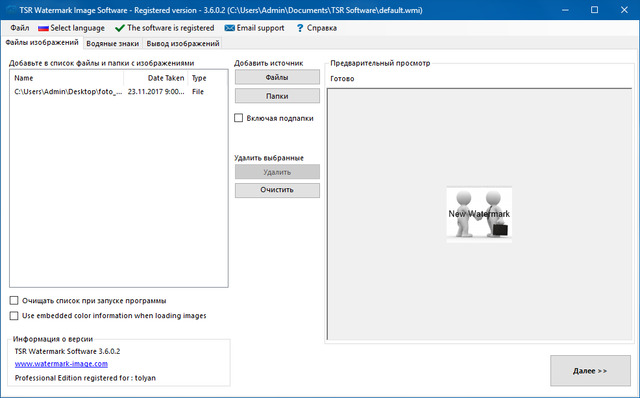
Task: Click the New Watermark preview thumbnail
Action: click(x=479, y=214)
